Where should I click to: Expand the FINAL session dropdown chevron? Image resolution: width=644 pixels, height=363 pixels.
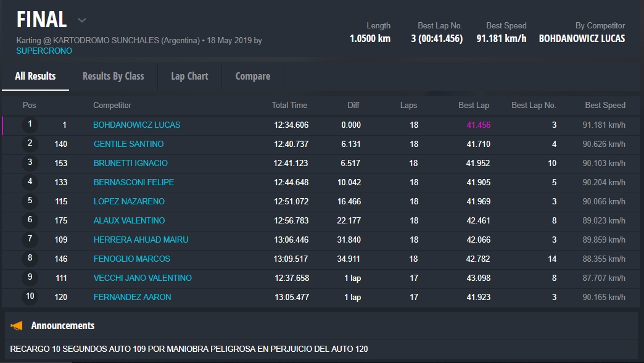(x=81, y=20)
